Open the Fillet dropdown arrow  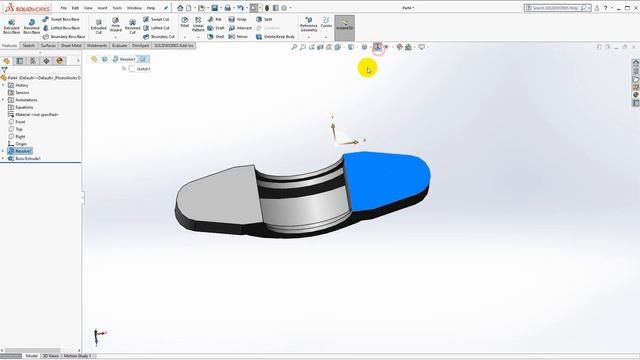[184, 37]
